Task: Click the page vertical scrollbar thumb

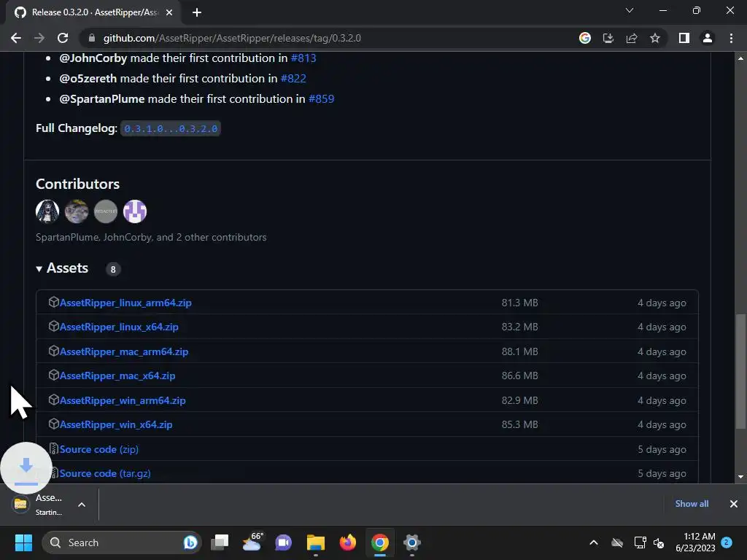Action: point(741,371)
